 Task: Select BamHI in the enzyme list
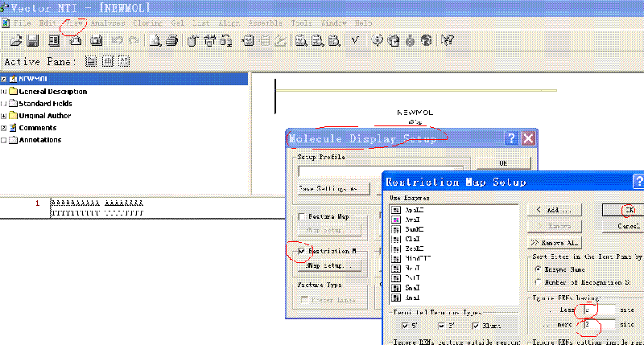(x=414, y=229)
